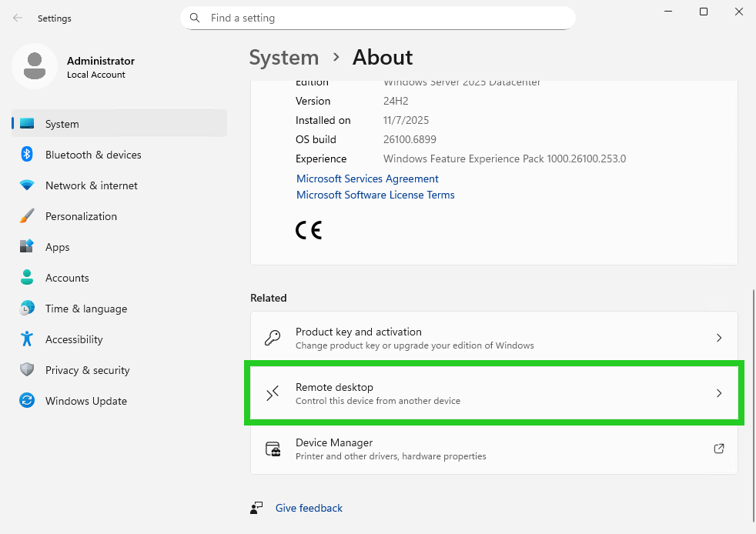Open Accounts settings

(67, 278)
